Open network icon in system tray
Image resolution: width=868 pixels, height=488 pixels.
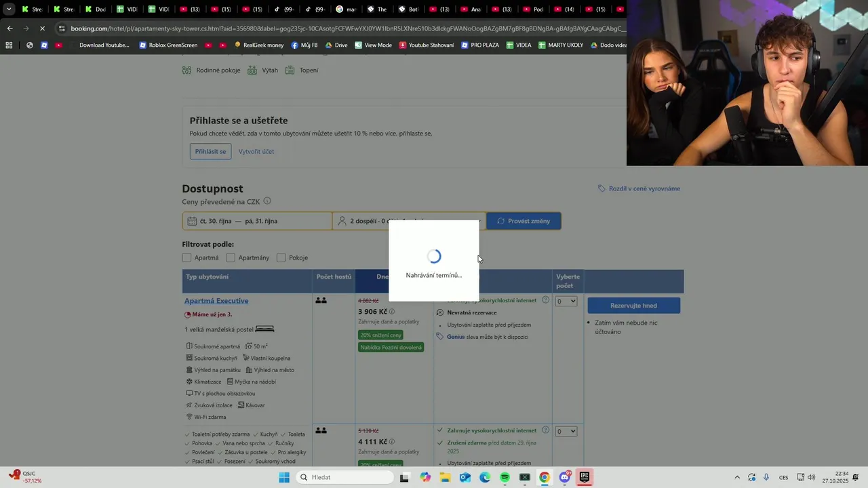(x=800, y=477)
